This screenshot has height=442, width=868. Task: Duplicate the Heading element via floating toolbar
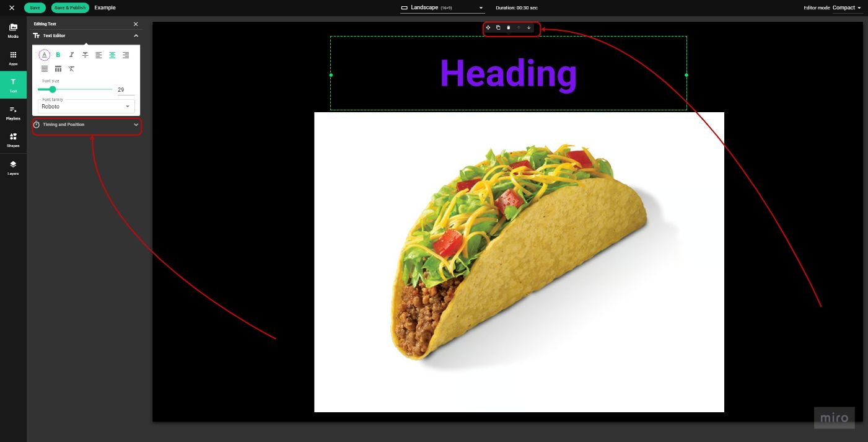[498, 27]
